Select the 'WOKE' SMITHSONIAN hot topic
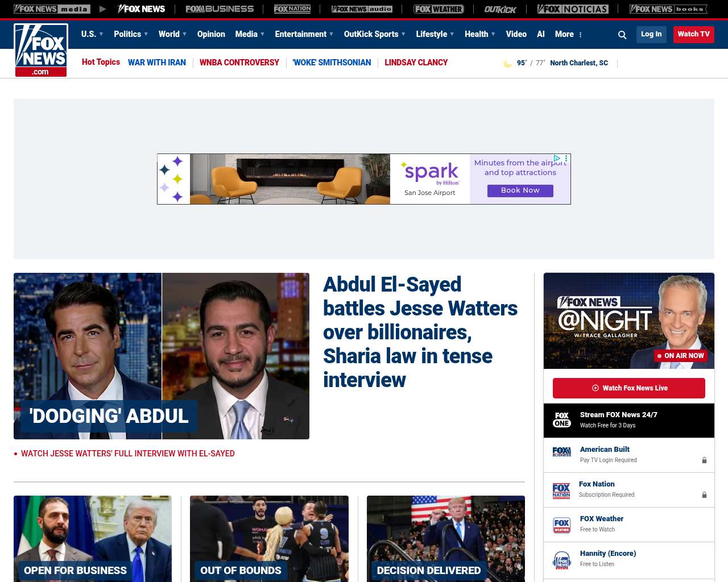 (332, 63)
